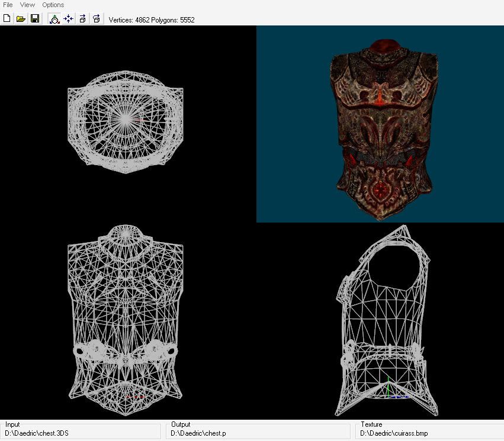504x441 pixels.
Task: Open a model using the folder icon
Action: (21, 19)
